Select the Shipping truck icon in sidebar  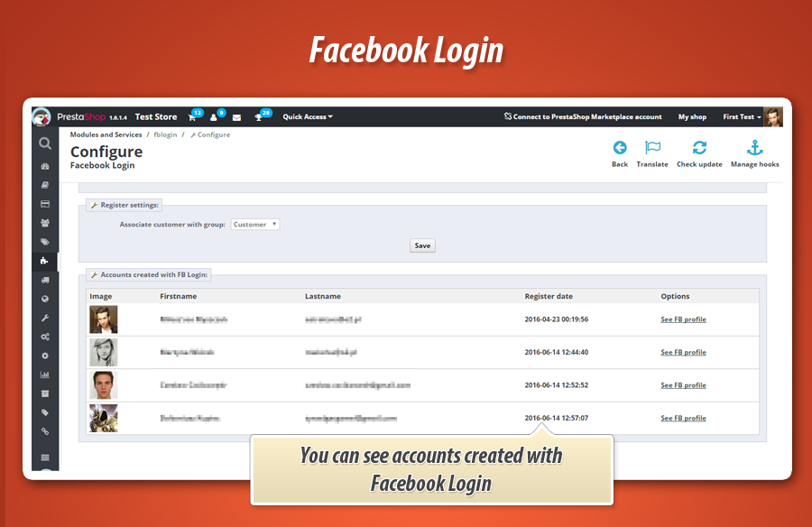[45, 280]
